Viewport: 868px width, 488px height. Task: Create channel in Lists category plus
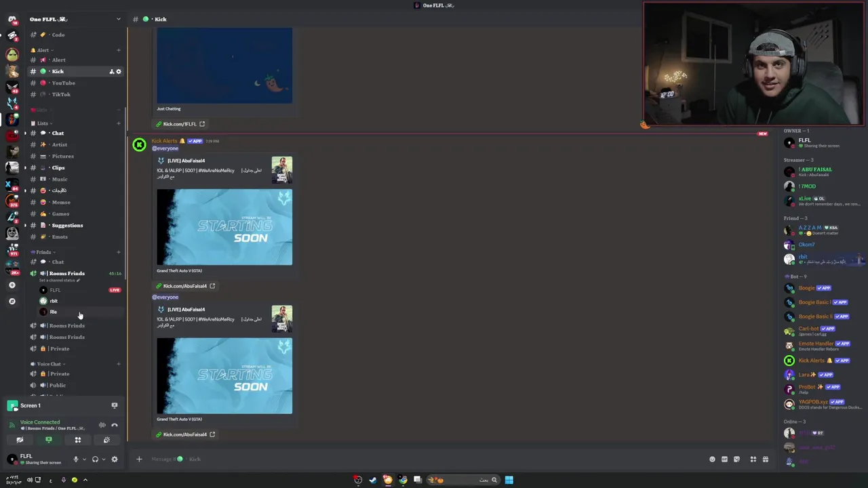pos(119,123)
